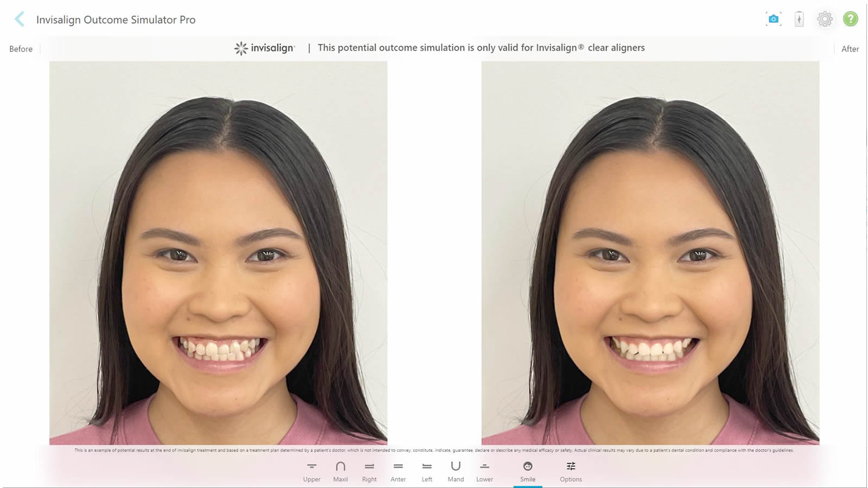
Task: Select the Mand occlusal view
Action: click(x=456, y=471)
